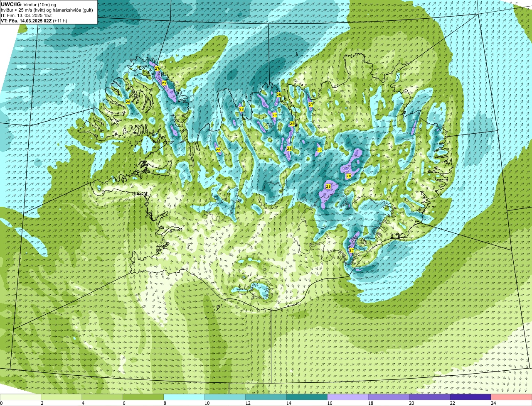Click the purple 18–20 m/s legend swatch

click(389, 397)
